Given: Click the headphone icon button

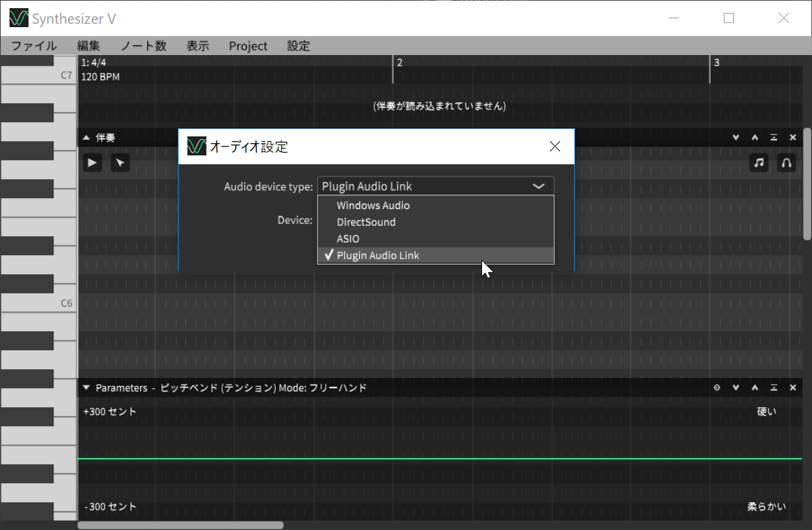Looking at the screenshot, I should coord(786,163).
